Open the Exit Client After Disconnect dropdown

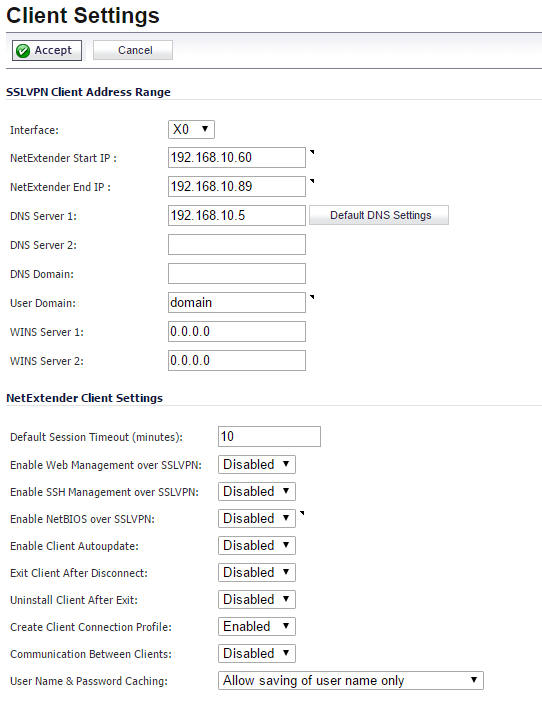coord(257,573)
